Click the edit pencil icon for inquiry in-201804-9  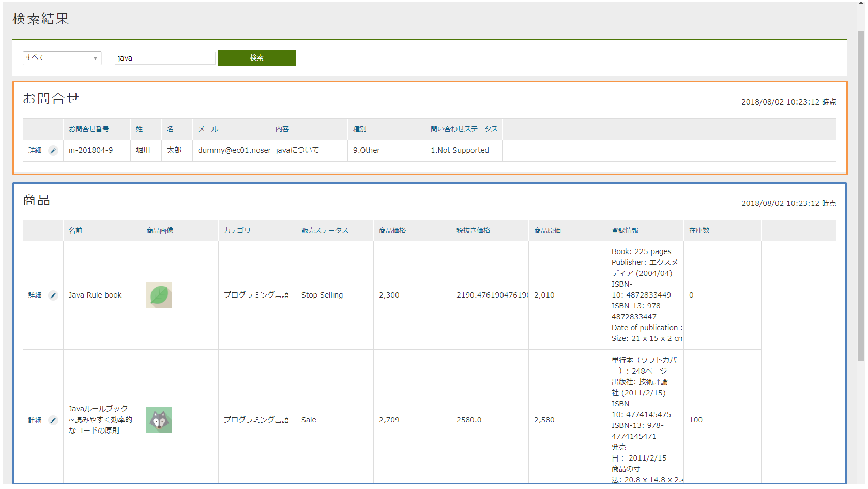[53, 151]
